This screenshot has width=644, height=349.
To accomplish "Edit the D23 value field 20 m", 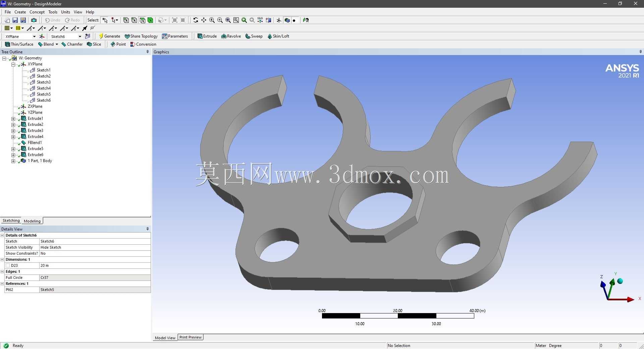I will [95, 265].
